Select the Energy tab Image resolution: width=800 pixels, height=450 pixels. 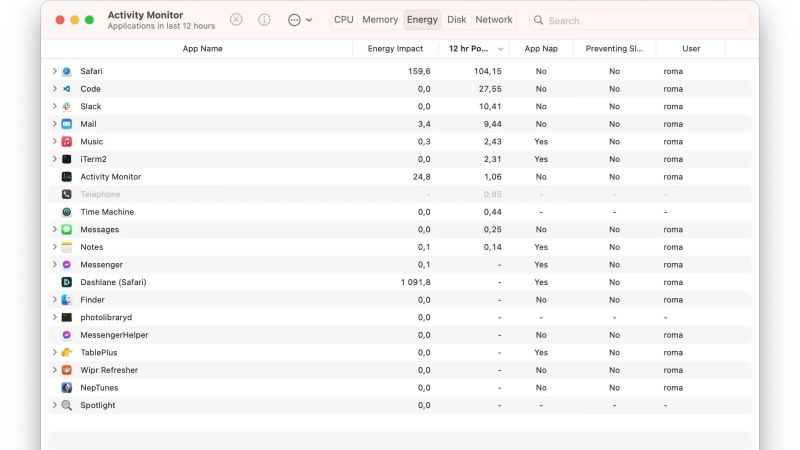click(422, 20)
